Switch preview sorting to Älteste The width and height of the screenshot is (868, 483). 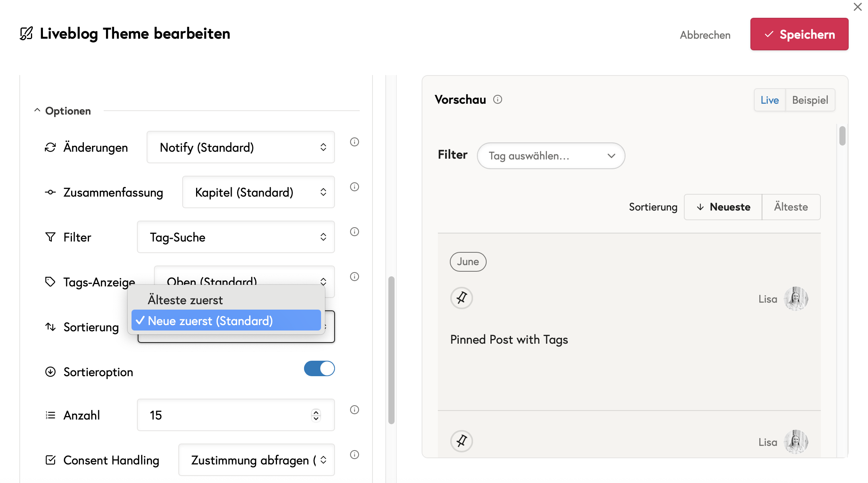tap(791, 207)
